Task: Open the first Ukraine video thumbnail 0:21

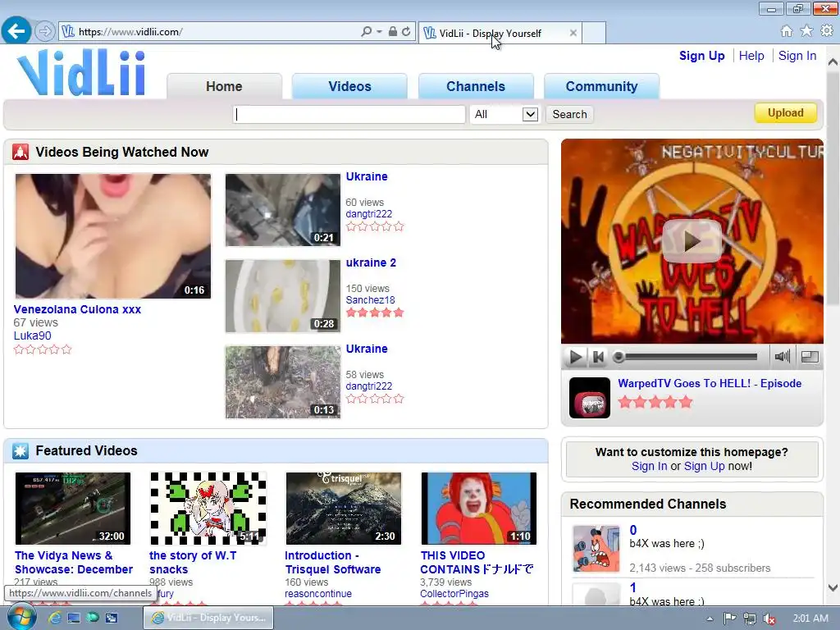Action: [283, 210]
